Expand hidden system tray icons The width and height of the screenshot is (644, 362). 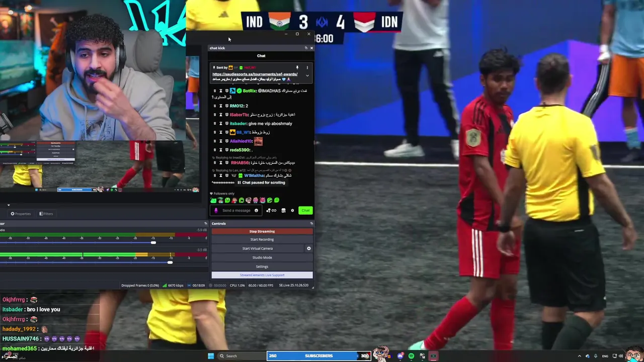(579, 356)
